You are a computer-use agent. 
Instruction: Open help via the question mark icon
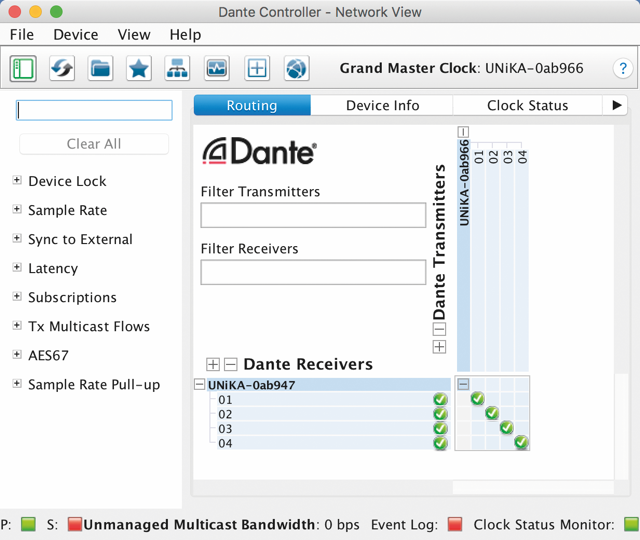pyautogui.click(x=623, y=68)
